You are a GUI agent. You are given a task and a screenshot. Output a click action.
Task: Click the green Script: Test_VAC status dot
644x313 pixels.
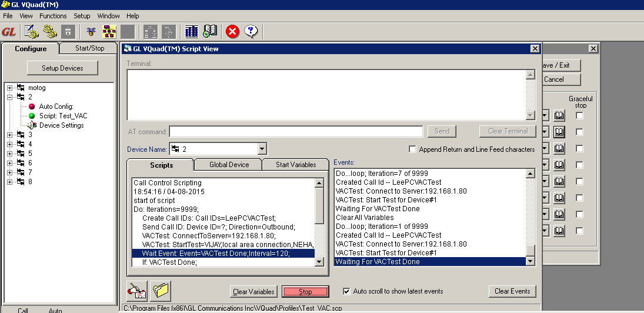[32, 116]
